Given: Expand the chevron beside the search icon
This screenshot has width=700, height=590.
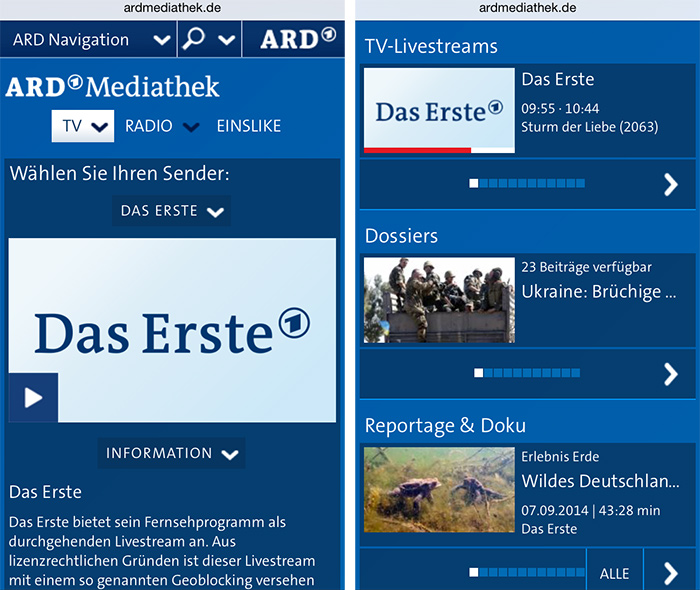Looking at the screenshot, I should [x=226, y=40].
